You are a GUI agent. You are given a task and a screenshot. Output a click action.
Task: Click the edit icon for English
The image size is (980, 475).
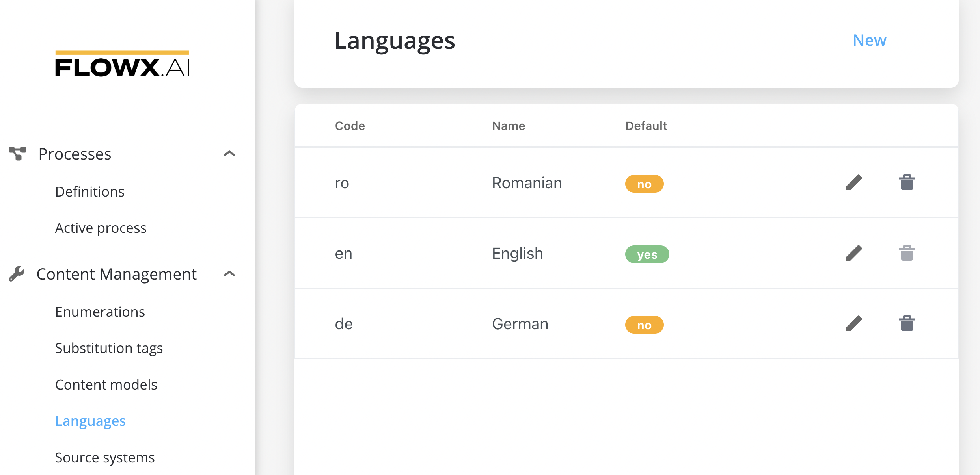(854, 253)
